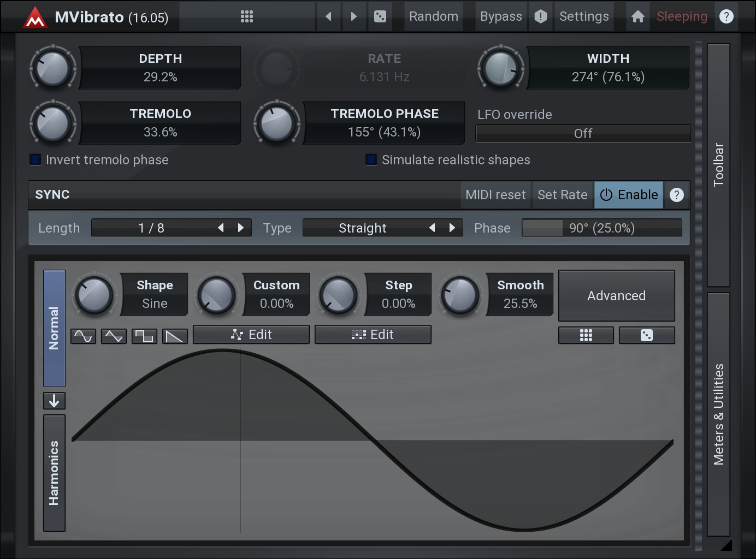Click the down arrow between Normal and Harmonics
The width and height of the screenshot is (756, 559).
(54, 401)
